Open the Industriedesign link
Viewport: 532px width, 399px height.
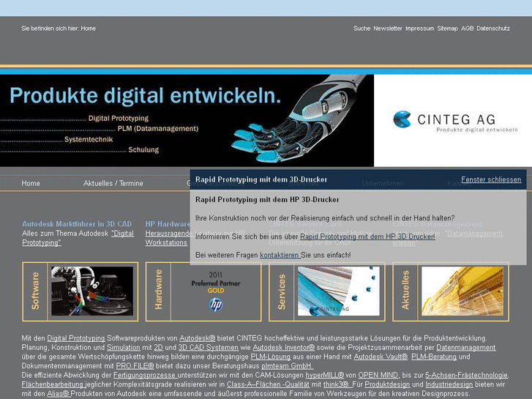449,384
